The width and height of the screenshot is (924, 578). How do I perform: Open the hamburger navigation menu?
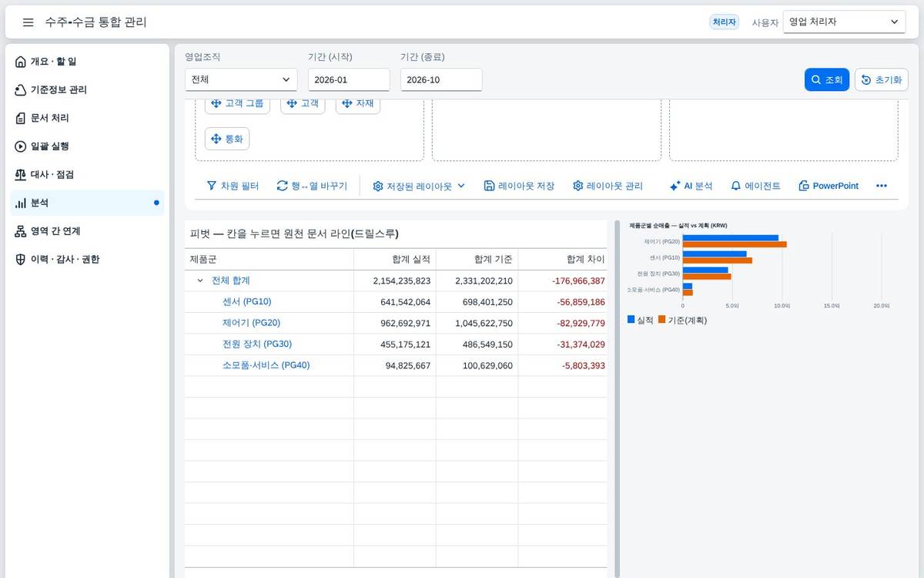click(28, 22)
